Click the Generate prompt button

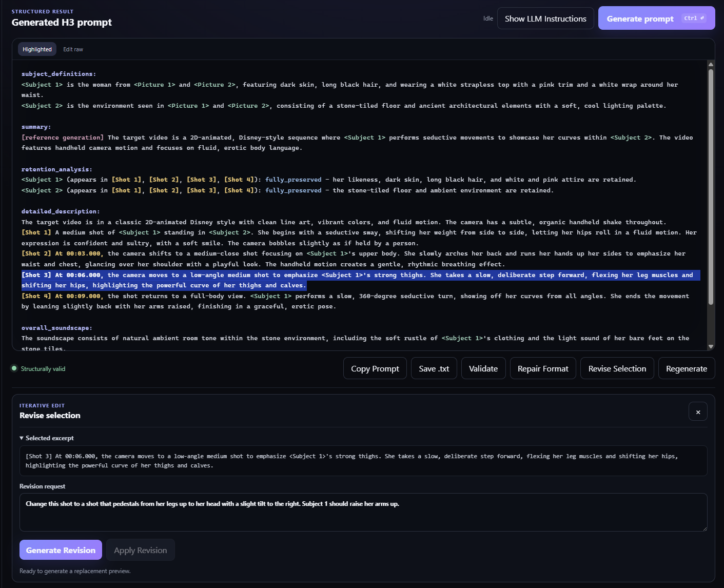pyautogui.click(x=656, y=18)
